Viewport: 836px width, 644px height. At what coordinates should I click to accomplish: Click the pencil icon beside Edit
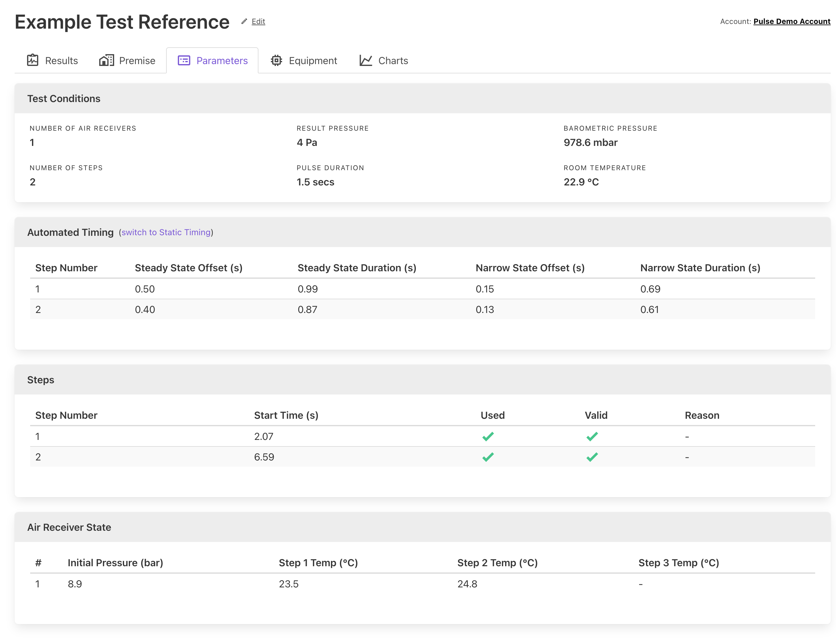[244, 21]
